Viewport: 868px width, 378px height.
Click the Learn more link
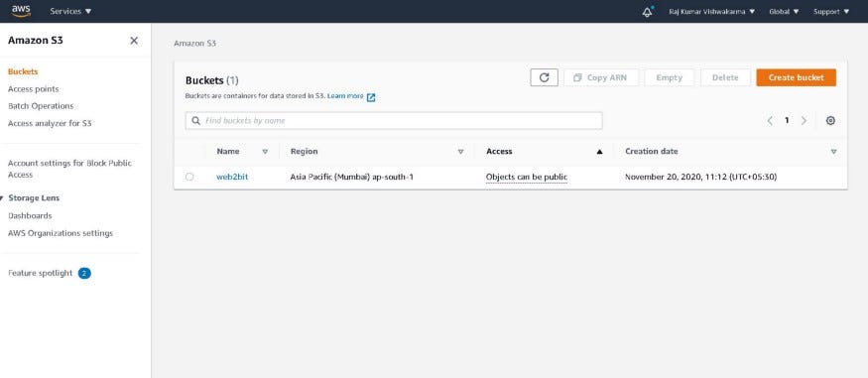tap(345, 96)
